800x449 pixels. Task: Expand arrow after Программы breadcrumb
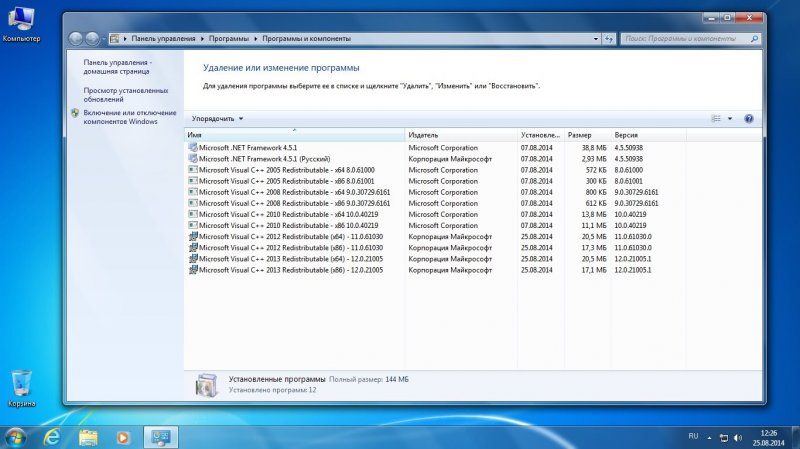click(256, 39)
